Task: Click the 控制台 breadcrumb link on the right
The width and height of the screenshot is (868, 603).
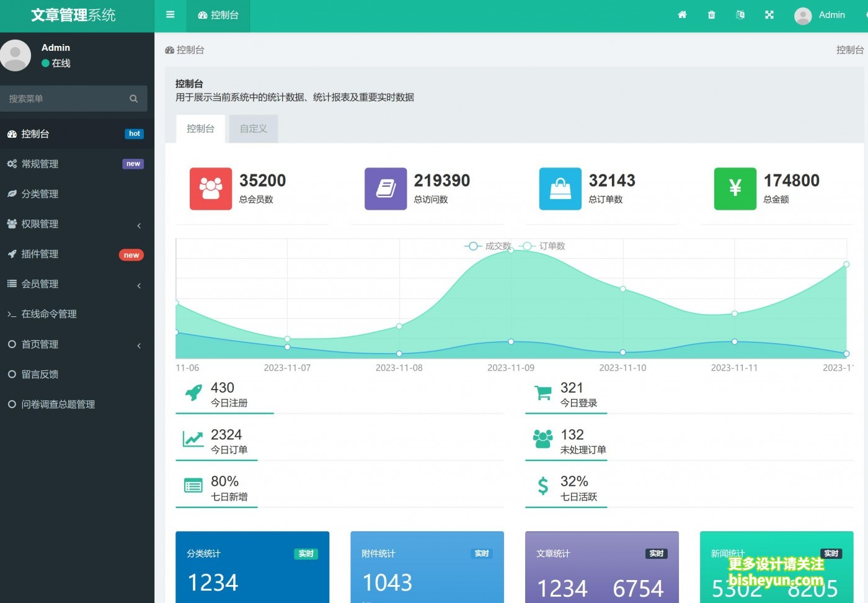Action: click(x=850, y=50)
